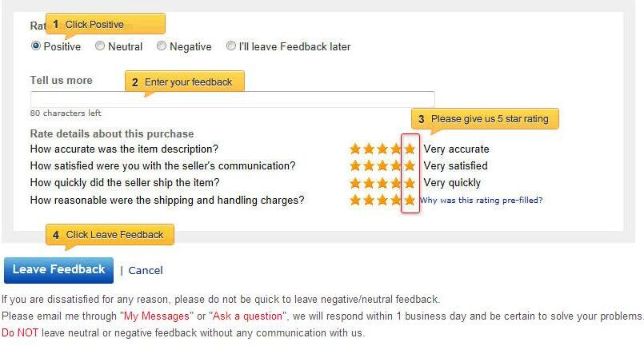The height and width of the screenshot is (346, 644).
Task: Click first star for shipping and handling charges
Action: coord(356,200)
